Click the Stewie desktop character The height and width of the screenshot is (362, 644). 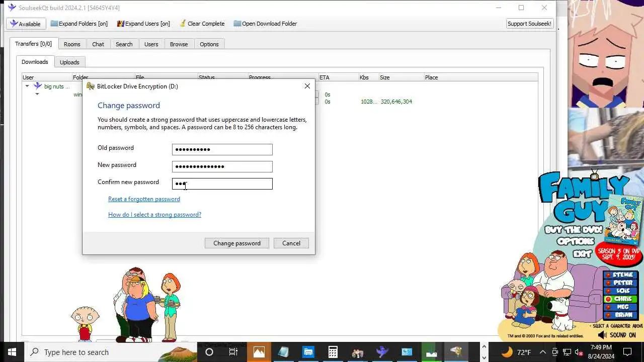click(x=85, y=324)
